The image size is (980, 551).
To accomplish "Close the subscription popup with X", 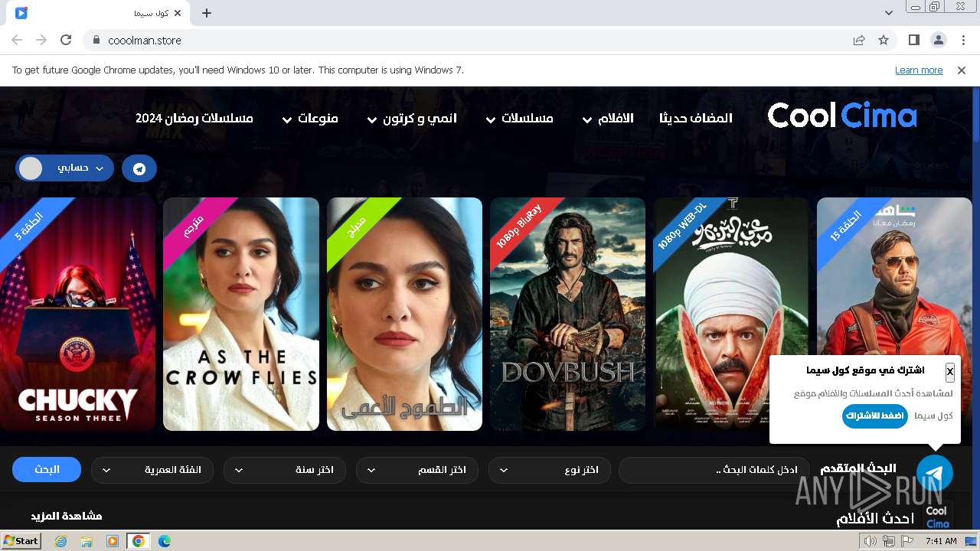I will pos(949,372).
